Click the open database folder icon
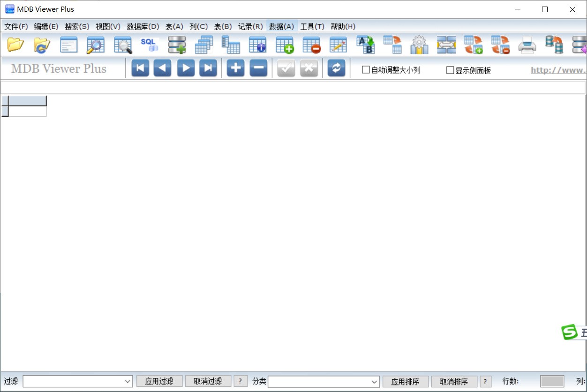The width and height of the screenshot is (587, 392). 15,45
